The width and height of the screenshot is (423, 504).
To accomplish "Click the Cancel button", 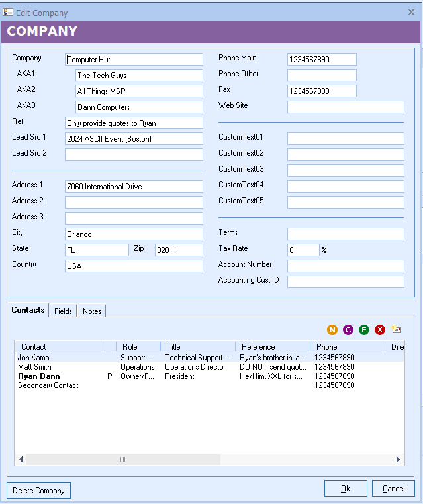I will pyautogui.click(x=393, y=489).
